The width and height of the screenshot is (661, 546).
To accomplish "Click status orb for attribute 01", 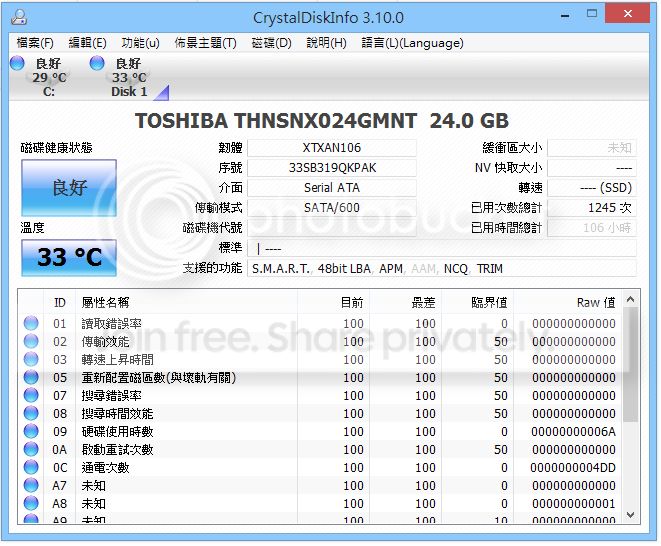I will pos(31,323).
